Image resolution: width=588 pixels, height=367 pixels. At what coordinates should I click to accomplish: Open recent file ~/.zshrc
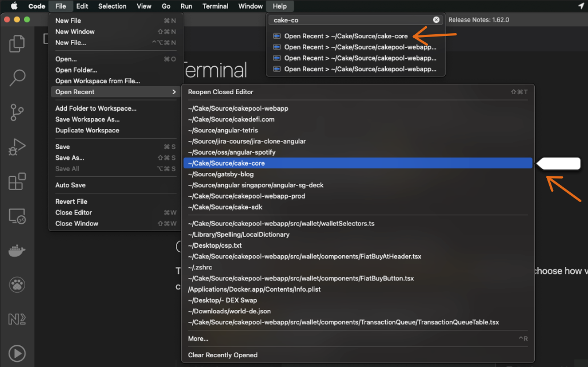(358, 267)
